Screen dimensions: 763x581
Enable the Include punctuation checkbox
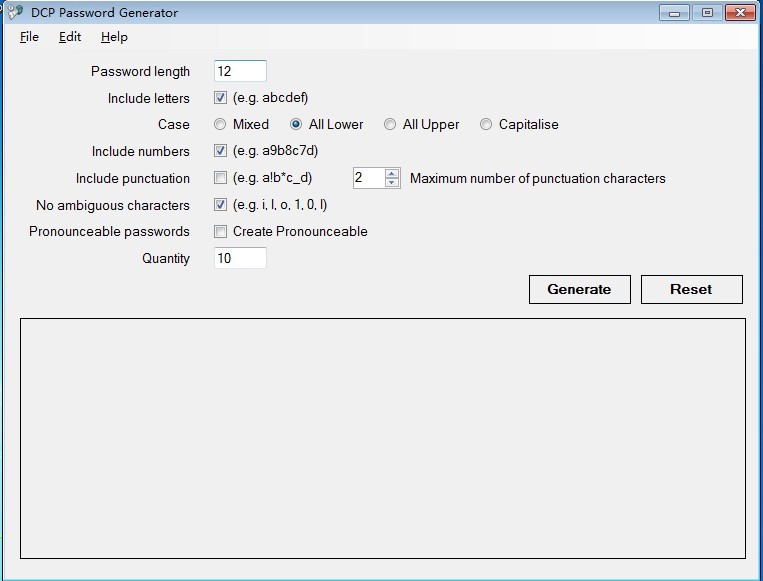221,178
